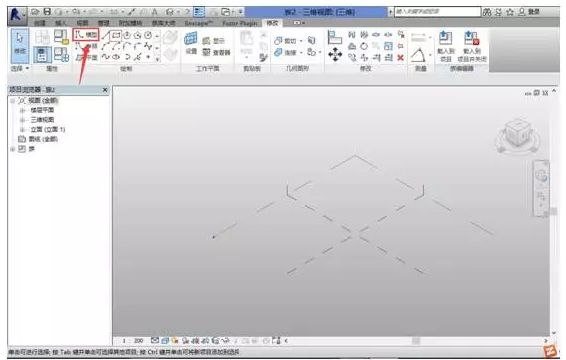The width and height of the screenshot is (566, 360).
Task: Expand the 3D views tree node
Action: 22,120
